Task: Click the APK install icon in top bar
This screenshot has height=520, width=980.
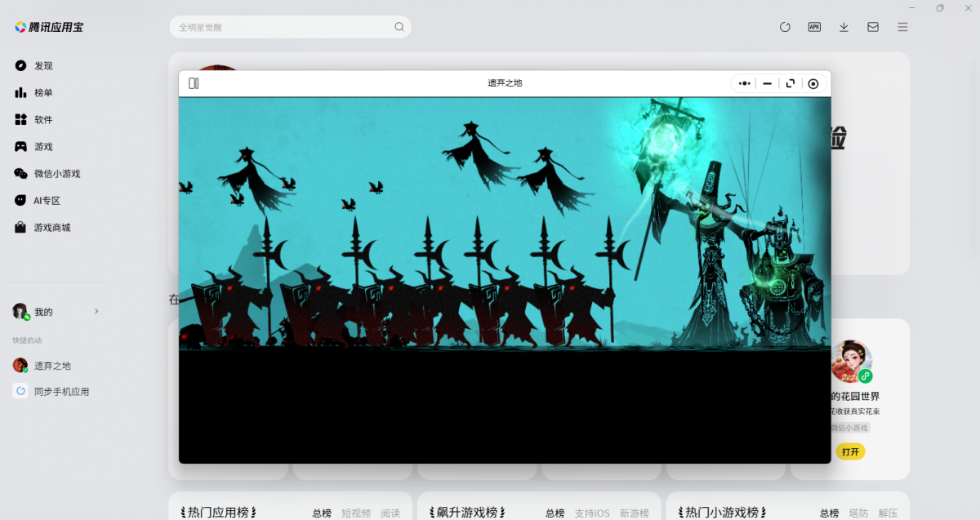Action: (x=814, y=27)
